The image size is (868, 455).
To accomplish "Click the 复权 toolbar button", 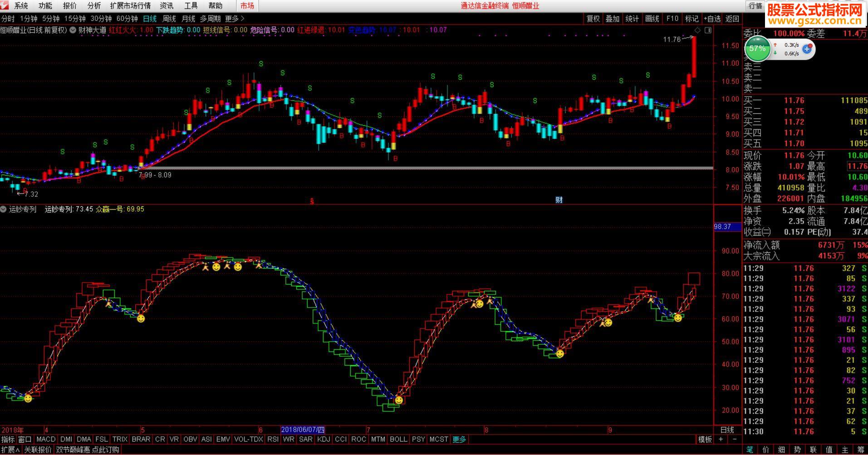I will (x=593, y=19).
